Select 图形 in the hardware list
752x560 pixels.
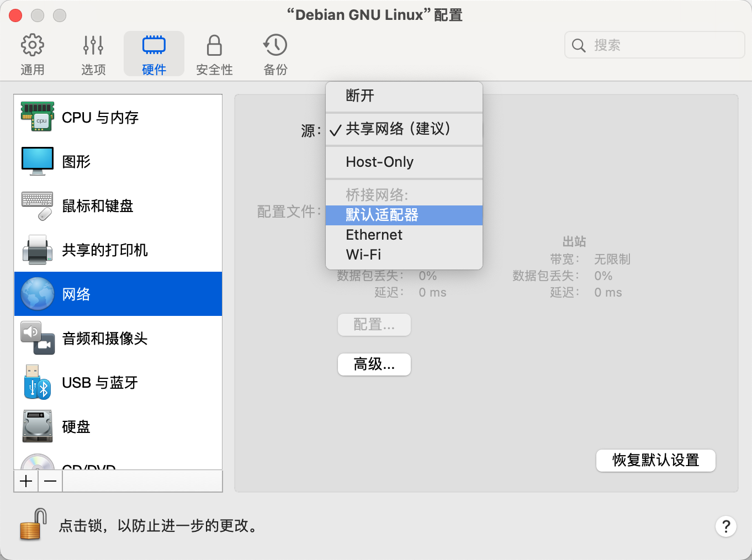click(118, 161)
